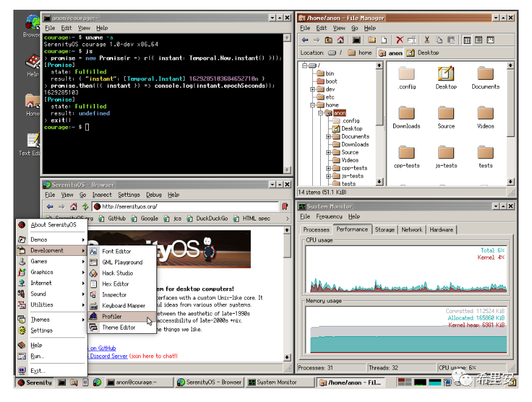
Task: Create new file in File Manager toolbar
Action: point(383,40)
